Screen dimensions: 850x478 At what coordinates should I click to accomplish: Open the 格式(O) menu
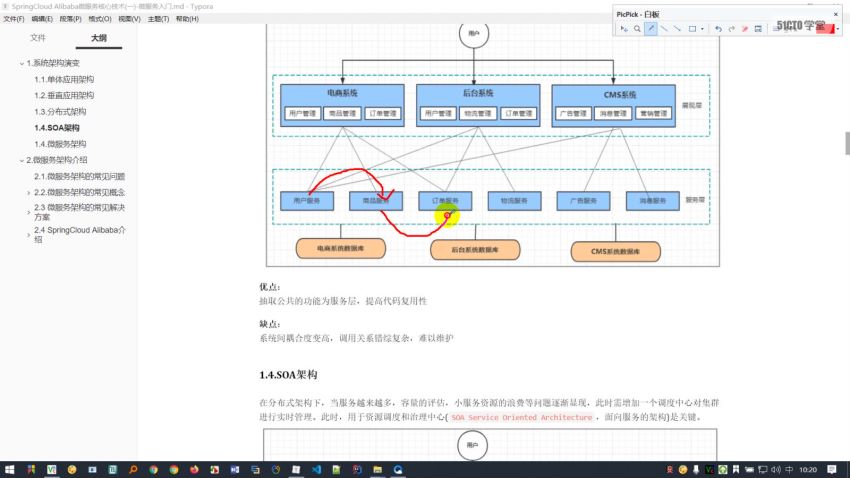(100, 19)
